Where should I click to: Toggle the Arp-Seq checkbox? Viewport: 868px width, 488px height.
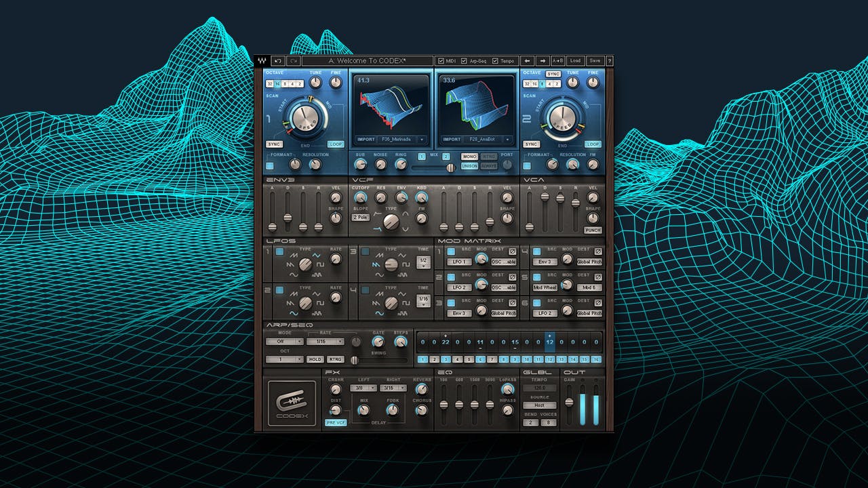[x=464, y=60]
